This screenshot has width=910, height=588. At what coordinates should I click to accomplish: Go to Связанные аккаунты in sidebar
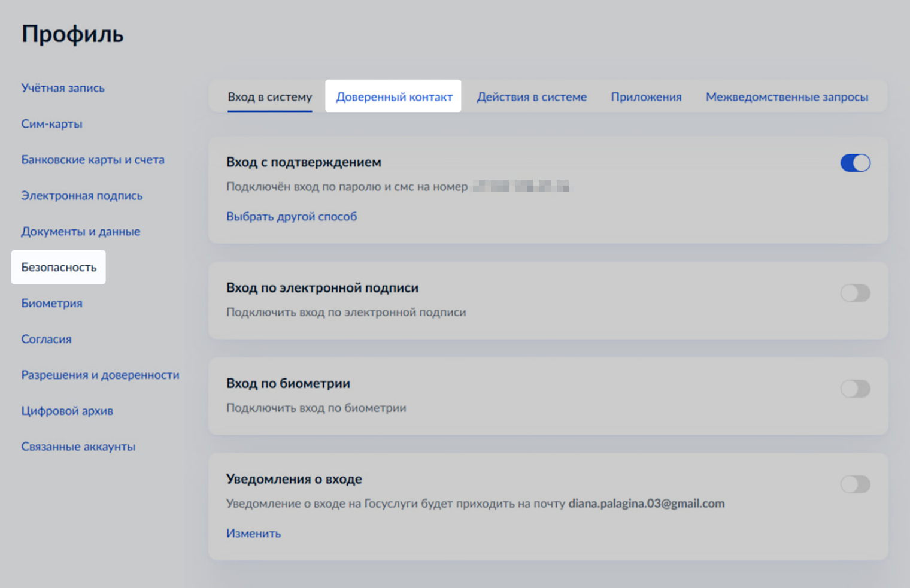78,447
